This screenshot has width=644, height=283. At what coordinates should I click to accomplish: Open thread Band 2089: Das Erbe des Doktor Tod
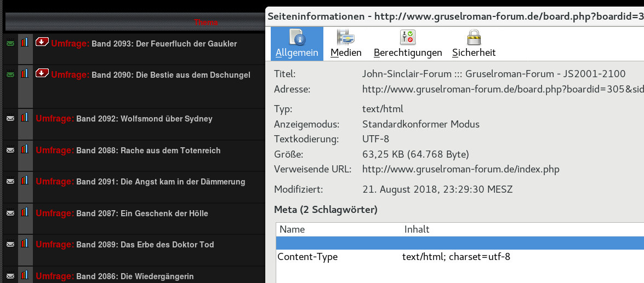pos(145,245)
